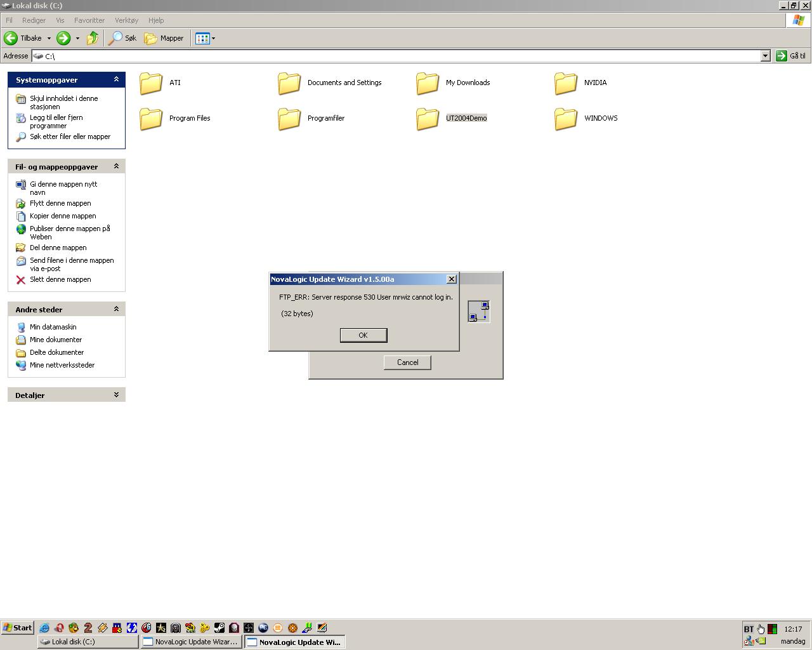Click Publiser denne mappen på Weben
Screen dimensions: 812x650
(70, 232)
